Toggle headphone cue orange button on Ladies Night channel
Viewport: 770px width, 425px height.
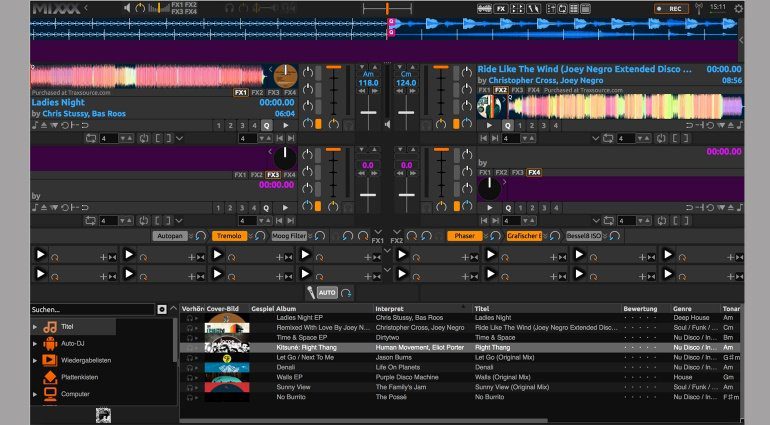[x=318, y=124]
